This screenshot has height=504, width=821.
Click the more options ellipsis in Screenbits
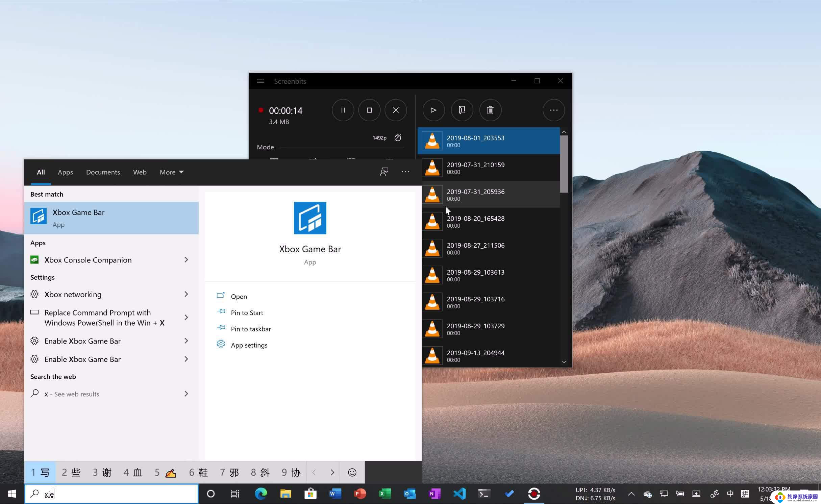pyautogui.click(x=554, y=110)
